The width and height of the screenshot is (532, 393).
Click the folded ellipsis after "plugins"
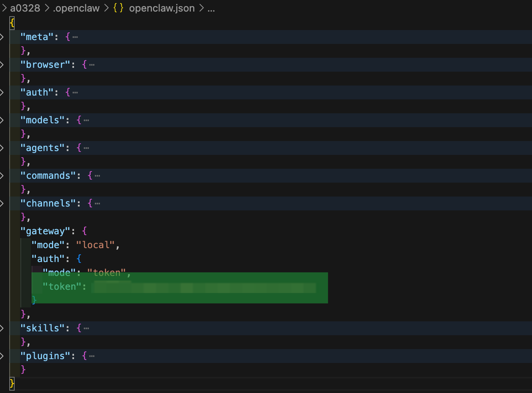pos(92,356)
